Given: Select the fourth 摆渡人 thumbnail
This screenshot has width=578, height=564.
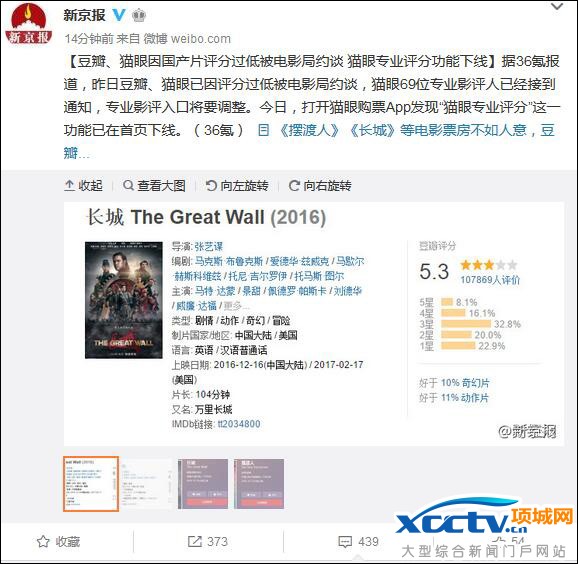Looking at the screenshot, I should click(x=259, y=484).
